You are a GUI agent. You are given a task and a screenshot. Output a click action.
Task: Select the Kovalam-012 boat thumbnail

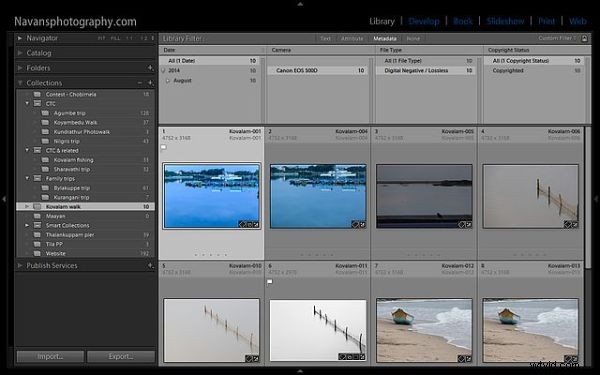coord(424,330)
